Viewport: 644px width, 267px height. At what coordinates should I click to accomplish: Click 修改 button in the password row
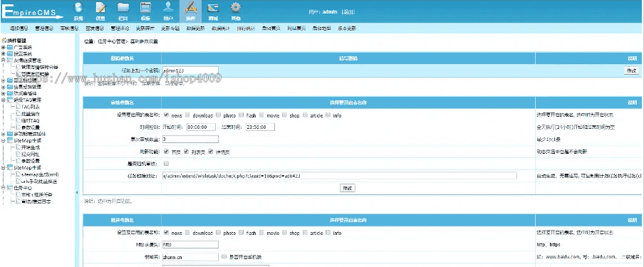click(632, 70)
